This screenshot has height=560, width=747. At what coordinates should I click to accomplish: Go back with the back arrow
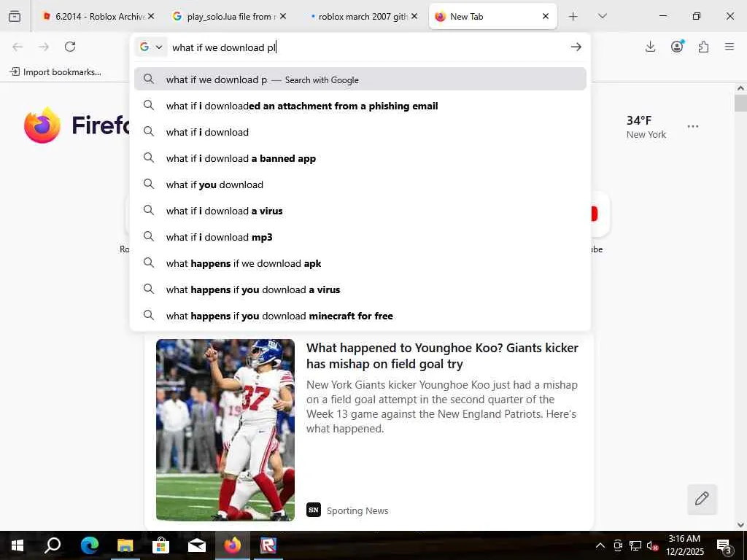tap(18, 47)
